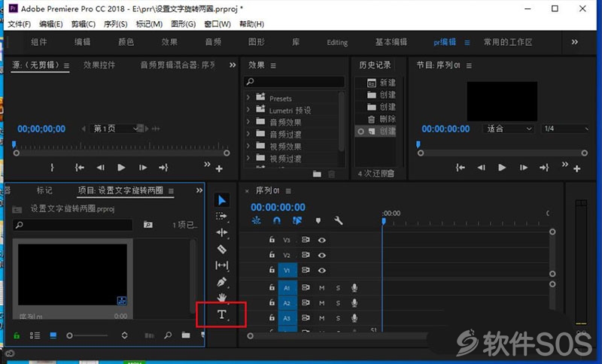Open the 图形(G) menu

183,24
